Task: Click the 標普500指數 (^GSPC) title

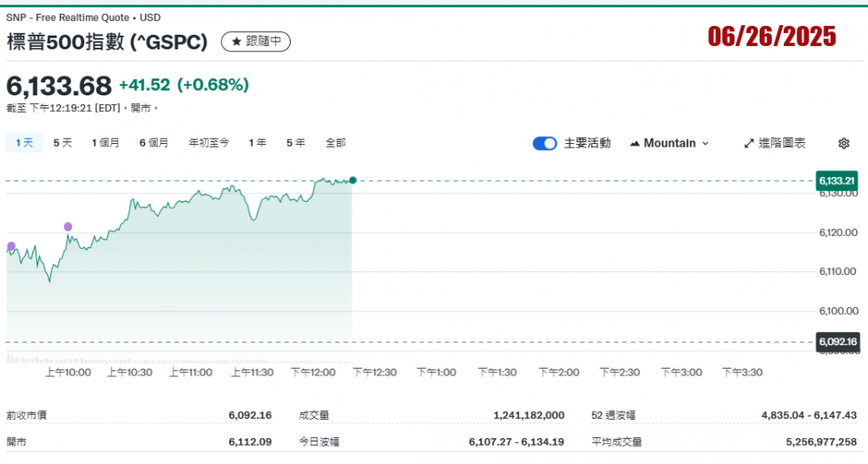Action: coord(107,41)
